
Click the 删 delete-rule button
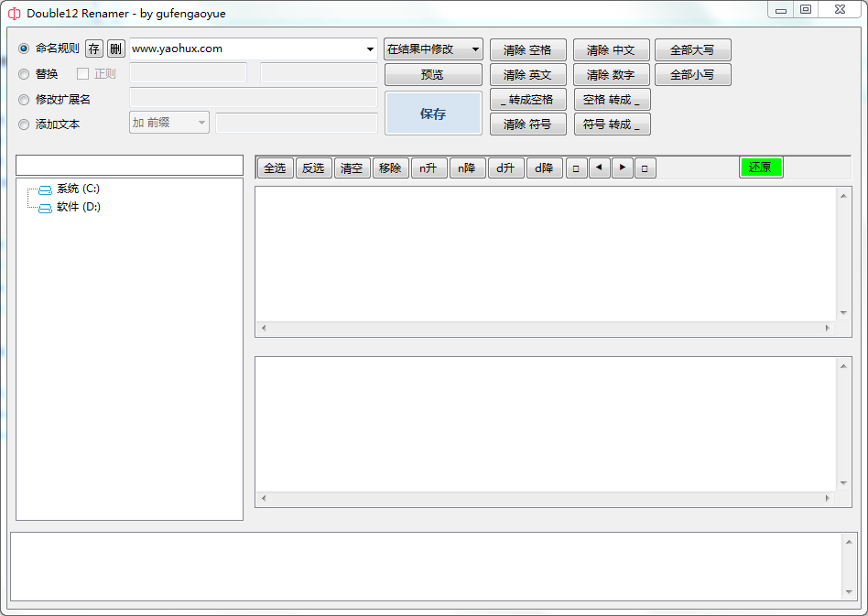(116, 49)
